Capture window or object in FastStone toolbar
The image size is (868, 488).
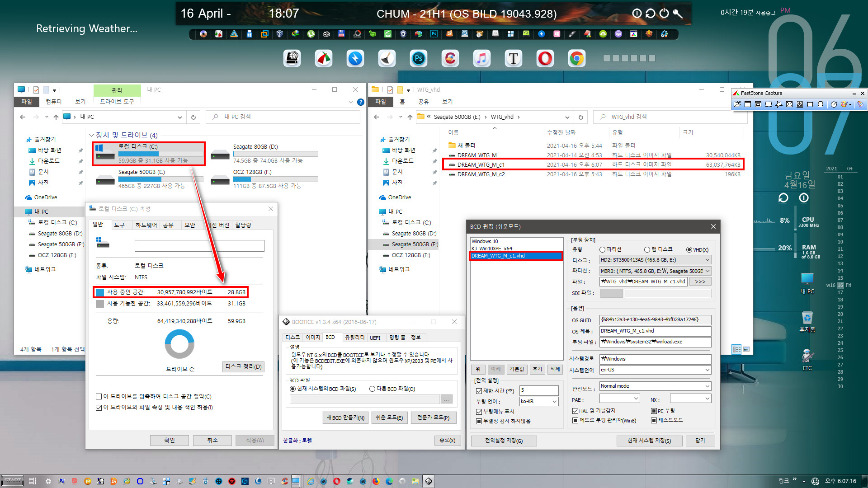pyautogui.click(x=758, y=104)
